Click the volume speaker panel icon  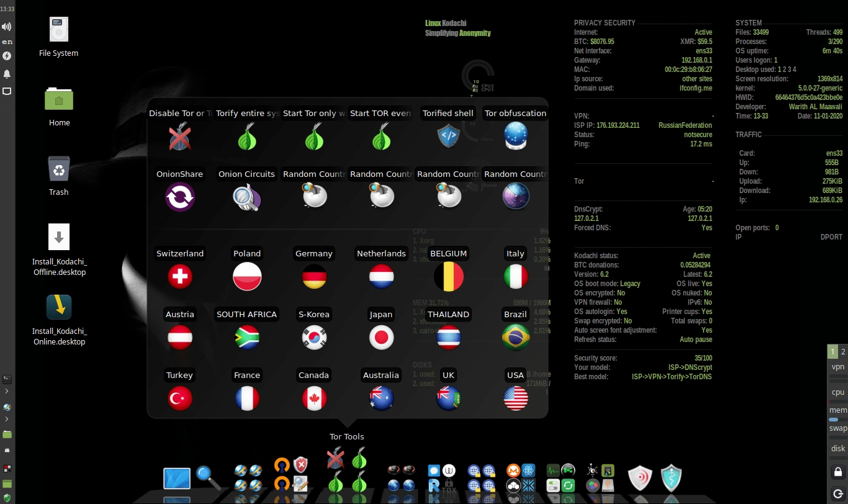(7, 27)
